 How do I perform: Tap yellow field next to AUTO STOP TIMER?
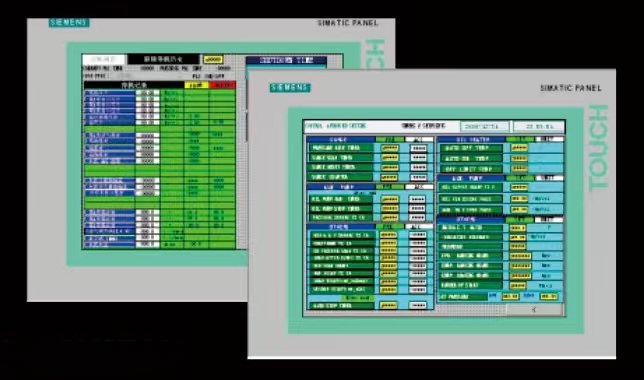tap(389, 306)
